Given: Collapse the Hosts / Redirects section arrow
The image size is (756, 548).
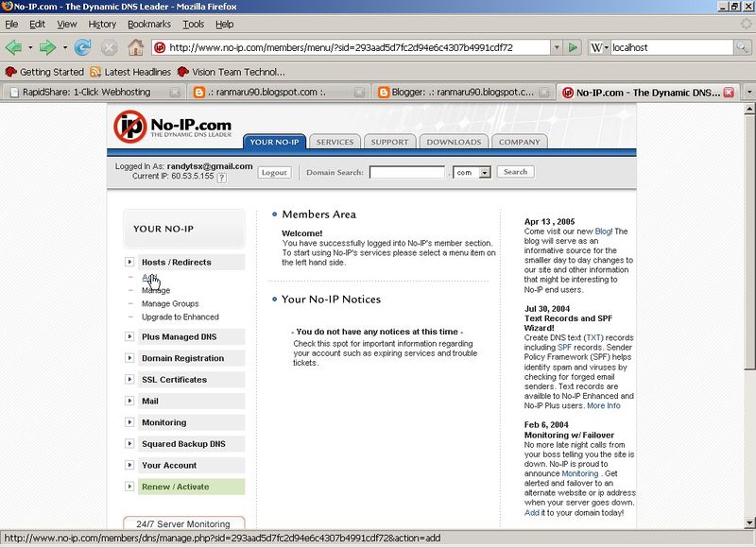Looking at the screenshot, I should click(x=129, y=262).
